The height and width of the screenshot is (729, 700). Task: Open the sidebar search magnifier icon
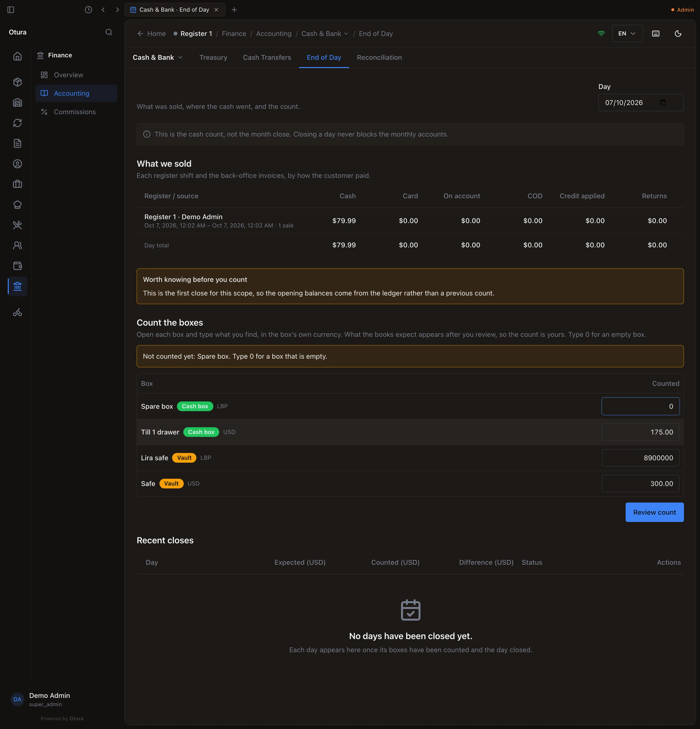coord(109,32)
